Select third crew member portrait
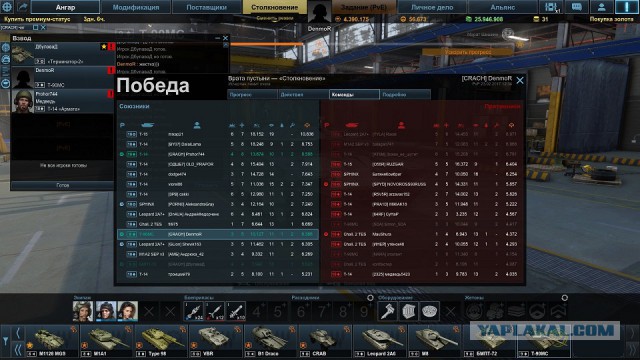 tap(127, 311)
